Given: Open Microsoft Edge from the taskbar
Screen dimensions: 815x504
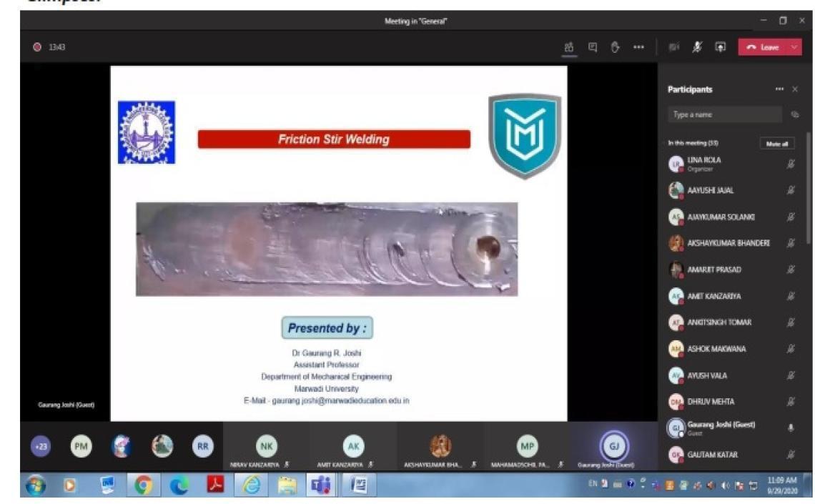Looking at the screenshot, I should pyautogui.click(x=179, y=485).
